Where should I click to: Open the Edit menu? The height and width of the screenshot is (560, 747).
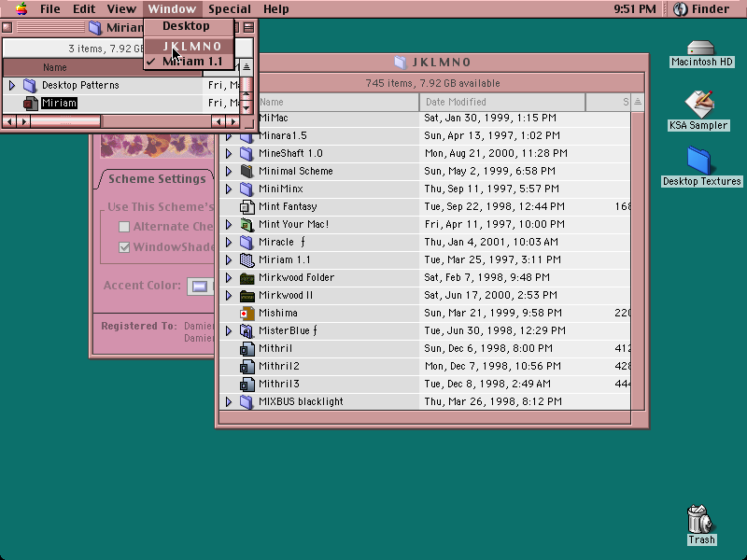pos(84,9)
